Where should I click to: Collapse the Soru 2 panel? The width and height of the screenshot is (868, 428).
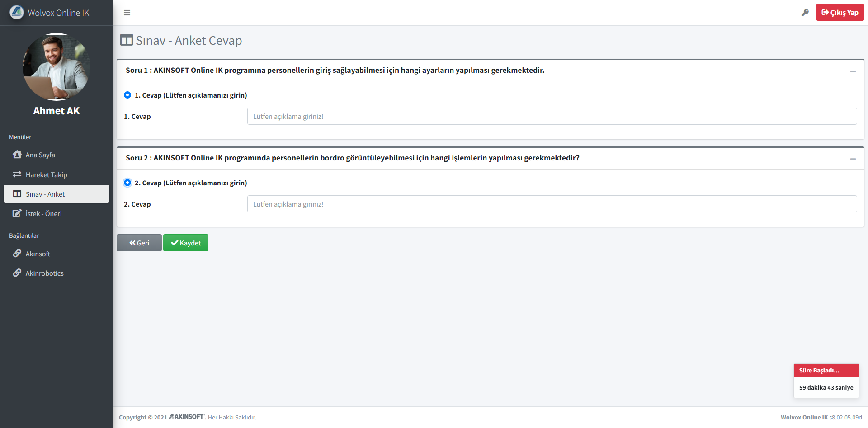[853, 159]
